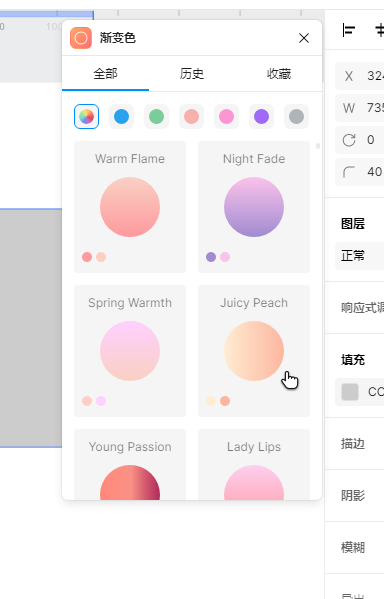Edit the corner radius field

pyautogui.click(x=360, y=172)
